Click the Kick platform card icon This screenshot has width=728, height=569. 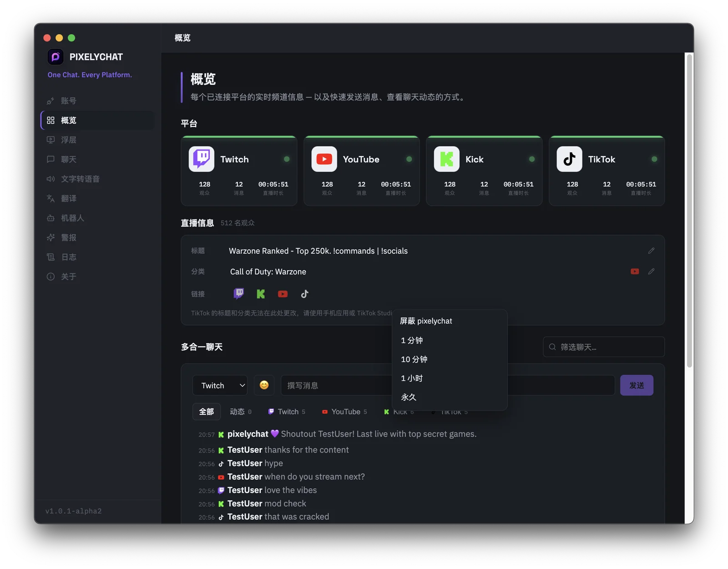[x=447, y=159]
